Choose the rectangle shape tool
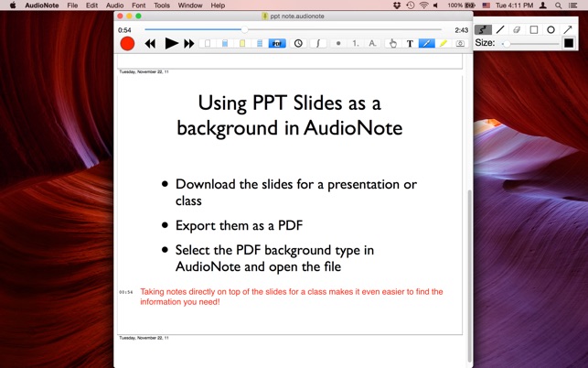 pyautogui.click(x=534, y=29)
